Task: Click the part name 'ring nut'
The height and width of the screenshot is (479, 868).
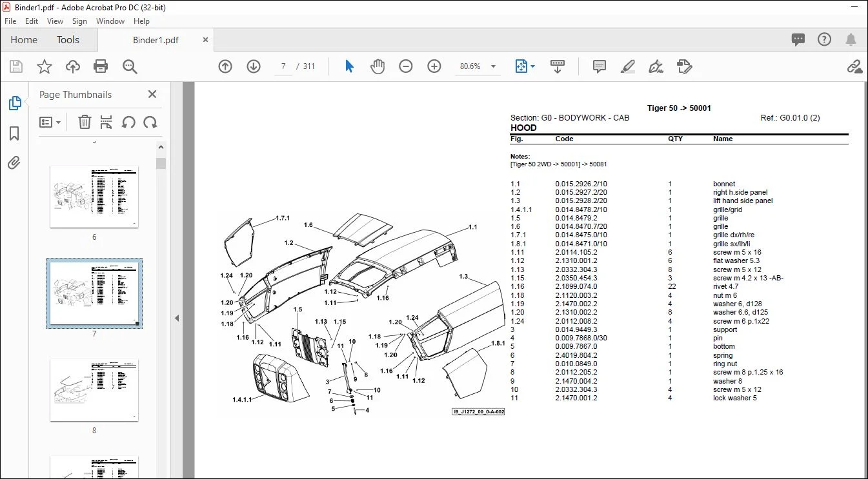Action: 725,364
